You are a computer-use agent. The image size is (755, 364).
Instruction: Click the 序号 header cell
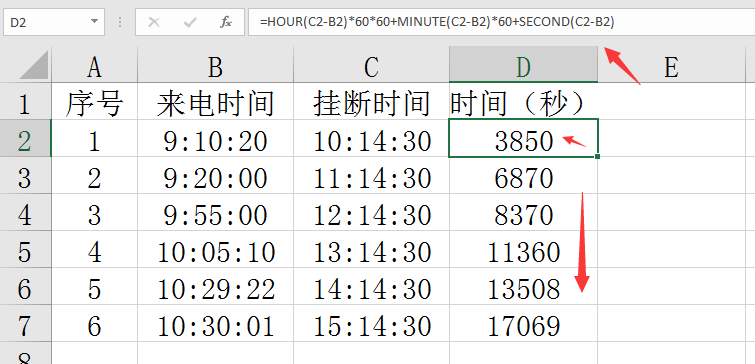(x=94, y=101)
